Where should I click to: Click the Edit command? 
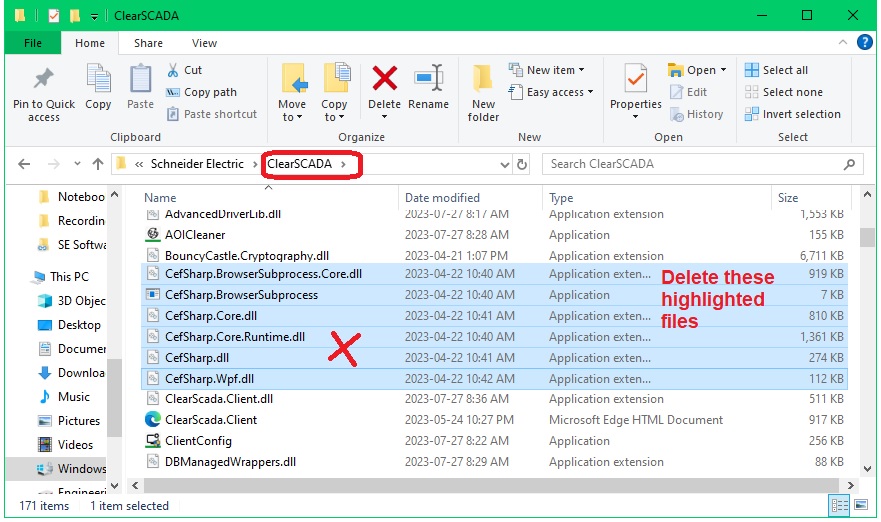[688, 92]
